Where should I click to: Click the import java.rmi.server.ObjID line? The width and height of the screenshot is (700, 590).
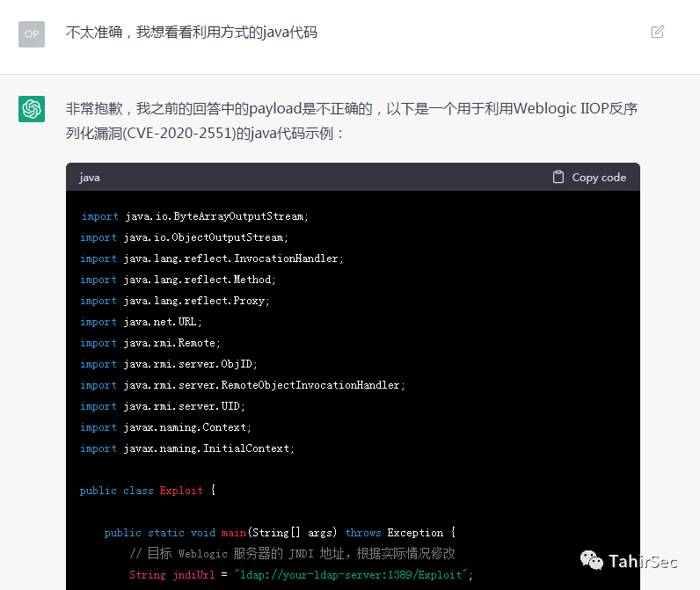pyautogui.click(x=168, y=364)
